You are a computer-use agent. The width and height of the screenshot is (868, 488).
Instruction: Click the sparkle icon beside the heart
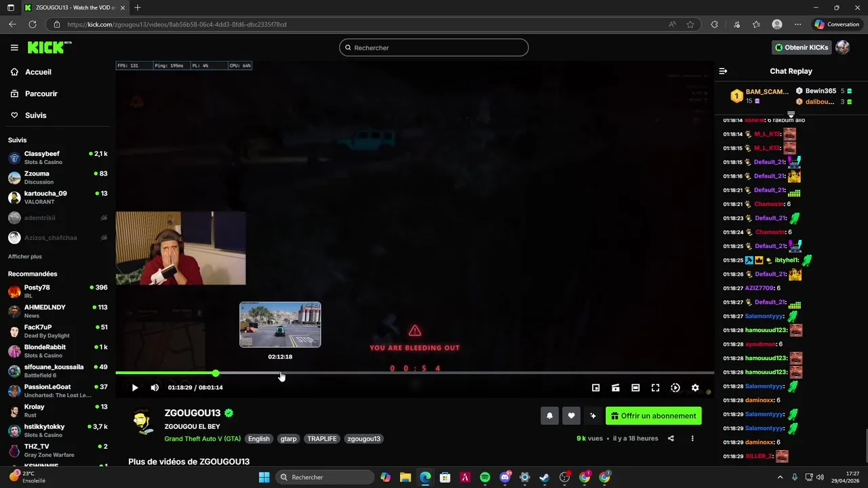coord(593,416)
